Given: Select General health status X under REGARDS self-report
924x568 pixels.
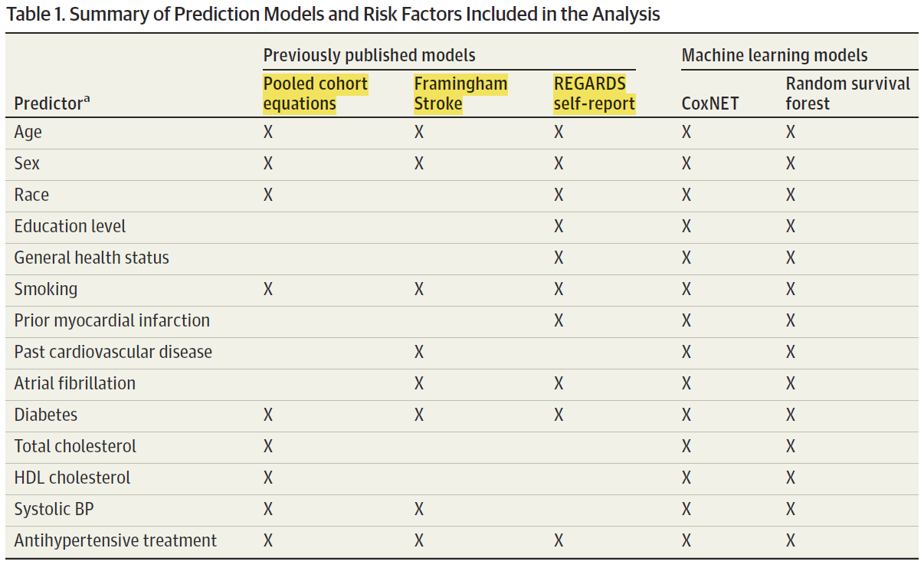Looking at the screenshot, I should coord(559,258).
